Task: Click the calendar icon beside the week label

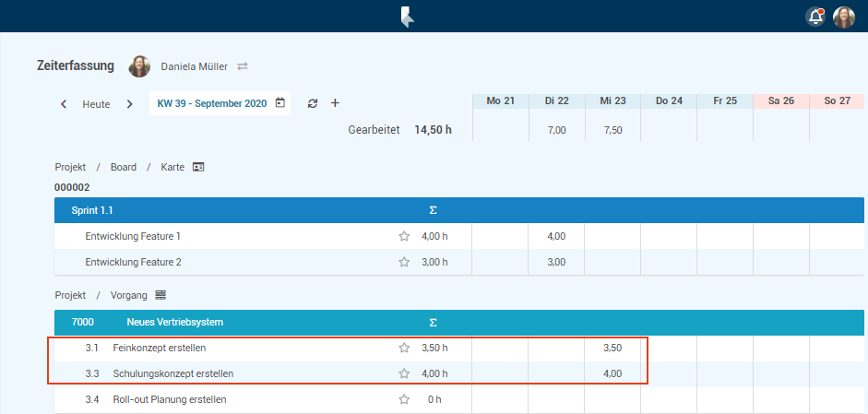Action: [280, 103]
